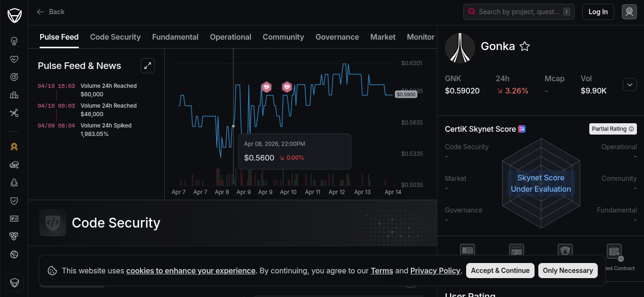The width and height of the screenshot is (644, 297).
Task: Open the shield checkmark sidebar icon
Action: [x=14, y=201]
